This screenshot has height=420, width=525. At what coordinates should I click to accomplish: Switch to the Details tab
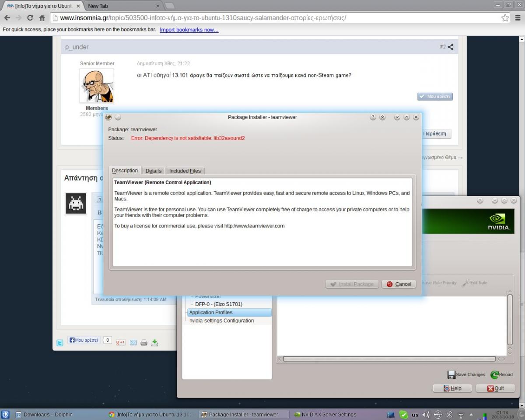pyautogui.click(x=154, y=171)
